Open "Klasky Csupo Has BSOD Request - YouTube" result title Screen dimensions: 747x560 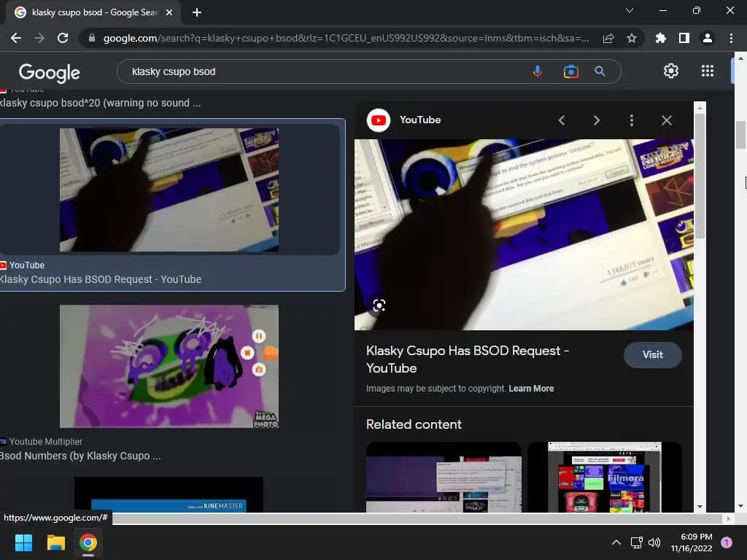point(101,279)
